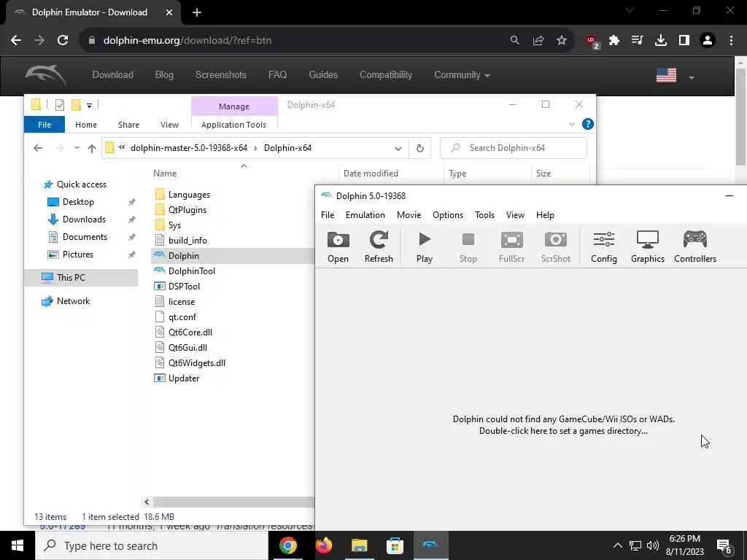This screenshot has height=560, width=747.
Task: Open Dolphin Graphics settings
Action: [x=648, y=246]
